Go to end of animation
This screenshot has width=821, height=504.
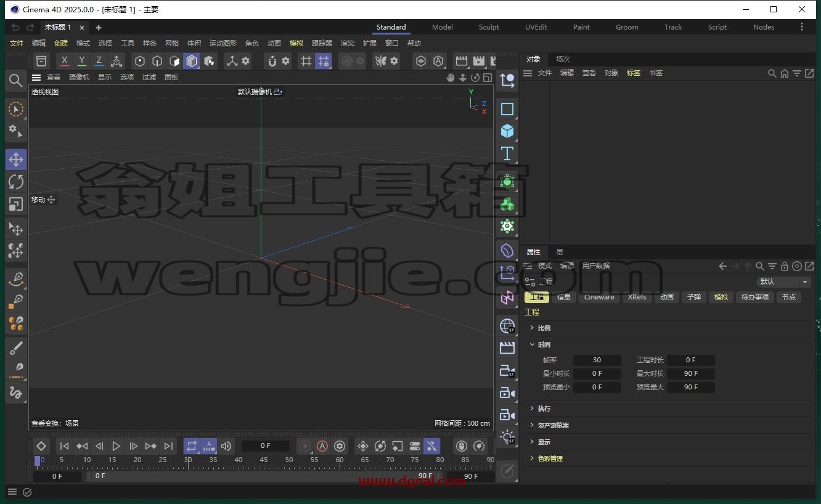168,446
